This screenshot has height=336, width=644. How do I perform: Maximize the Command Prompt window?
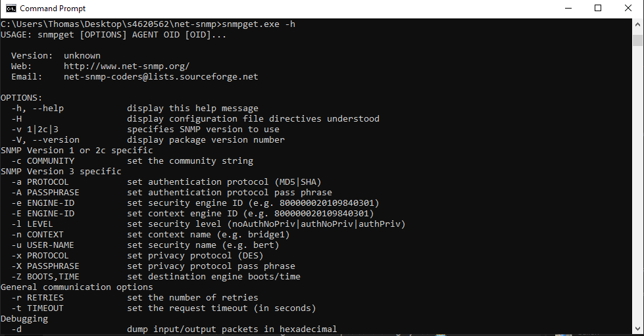pyautogui.click(x=598, y=9)
